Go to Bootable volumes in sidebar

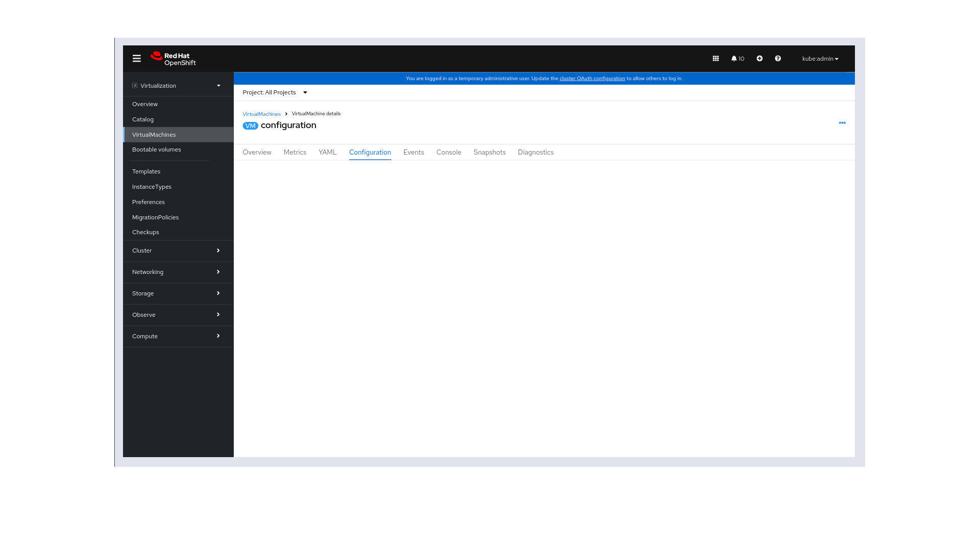[156, 149]
